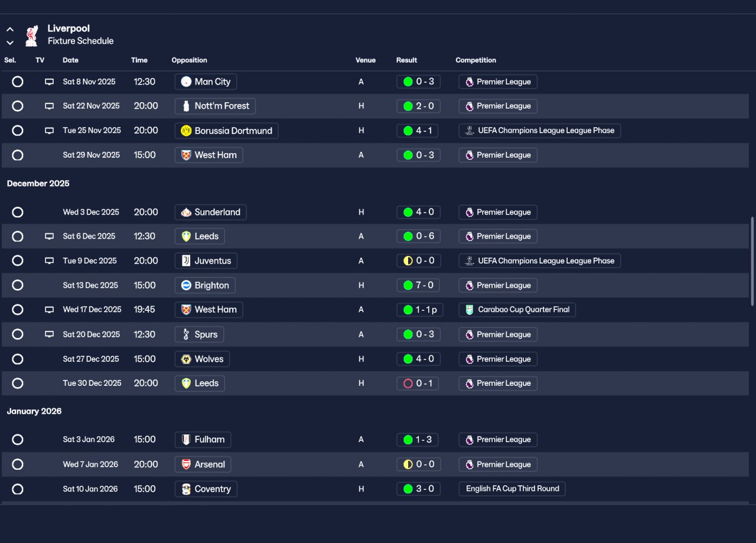Click the TV icon on Sat 20 Dec Spurs fixture

[50, 334]
